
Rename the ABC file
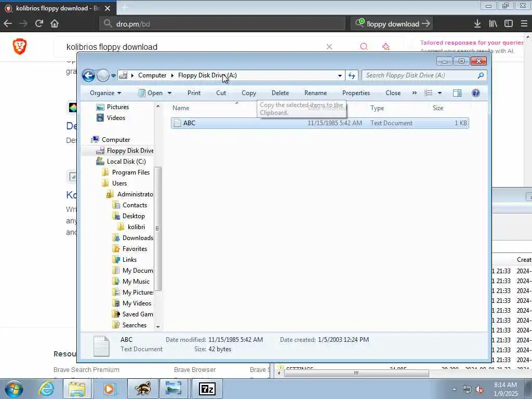coord(315,93)
